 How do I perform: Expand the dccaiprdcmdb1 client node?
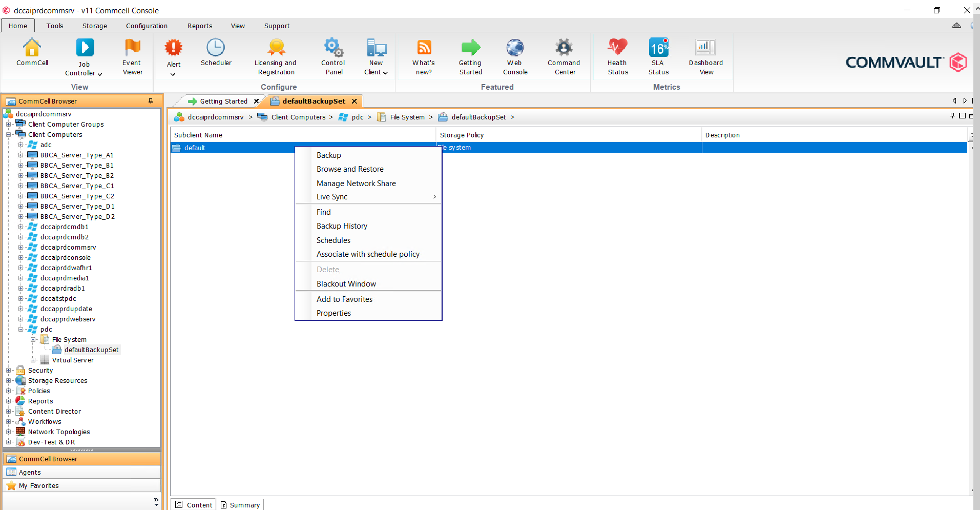[x=20, y=227]
